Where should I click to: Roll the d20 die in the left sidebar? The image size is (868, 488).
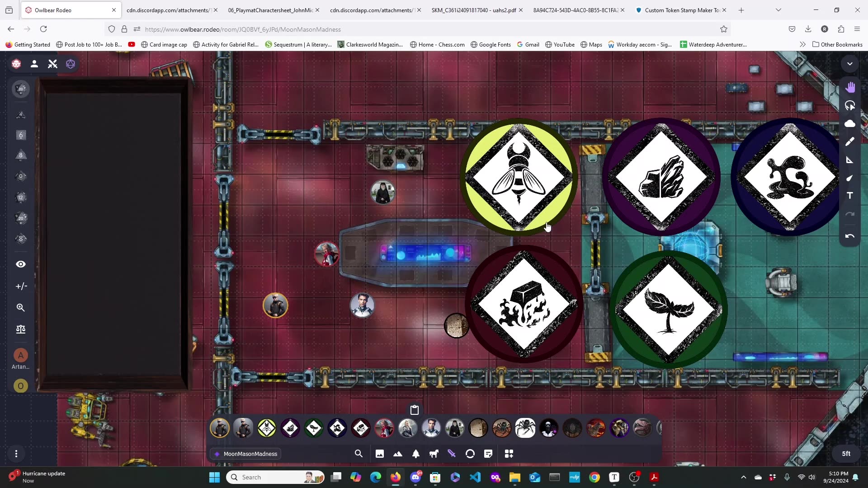tap(21, 218)
